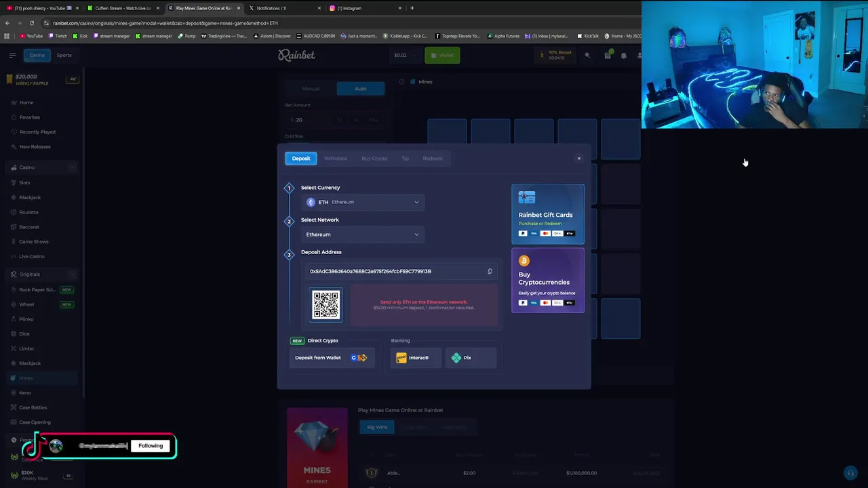Select Auto betting mode
This screenshot has width=868, height=488.
point(360,89)
